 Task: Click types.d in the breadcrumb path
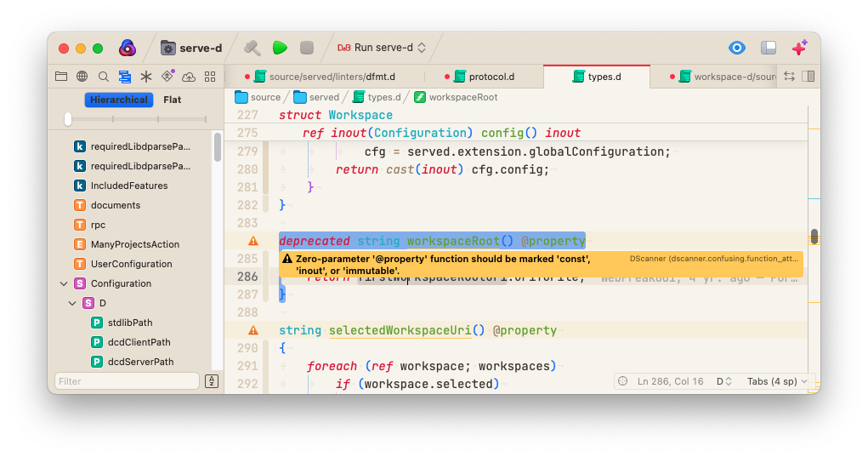coord(377,98)
